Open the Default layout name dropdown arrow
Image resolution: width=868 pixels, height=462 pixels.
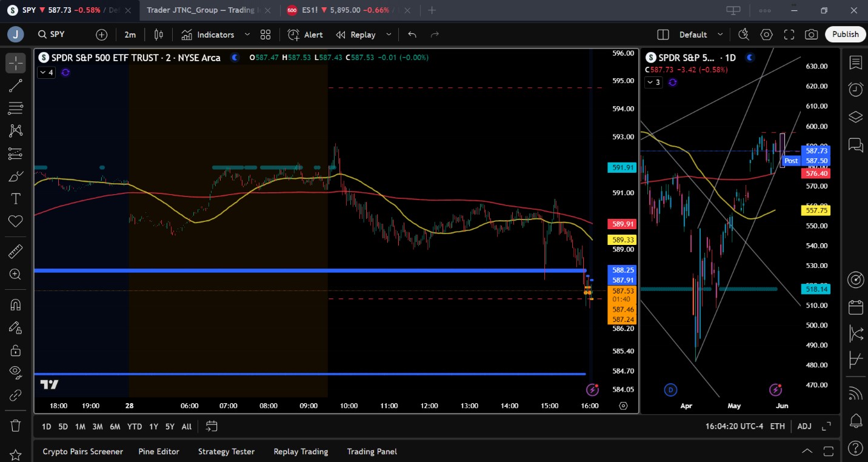[x=720, y=35]
